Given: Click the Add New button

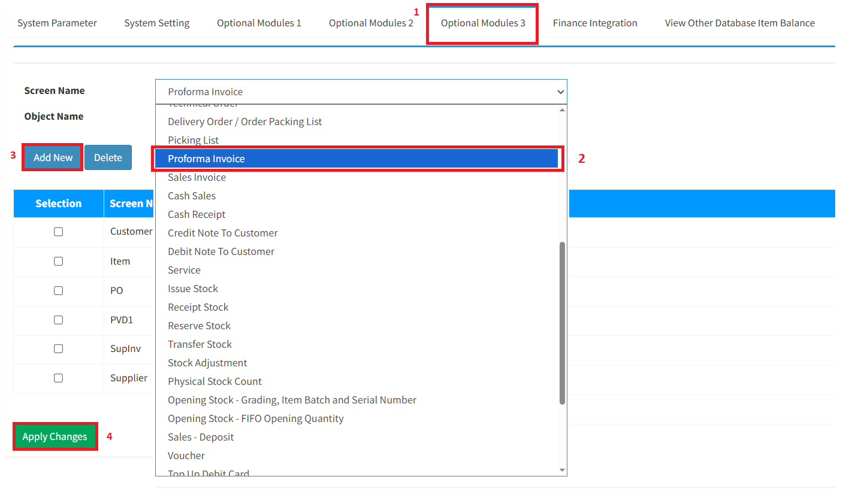Looking at the screenshot, I should pos(53,157).
